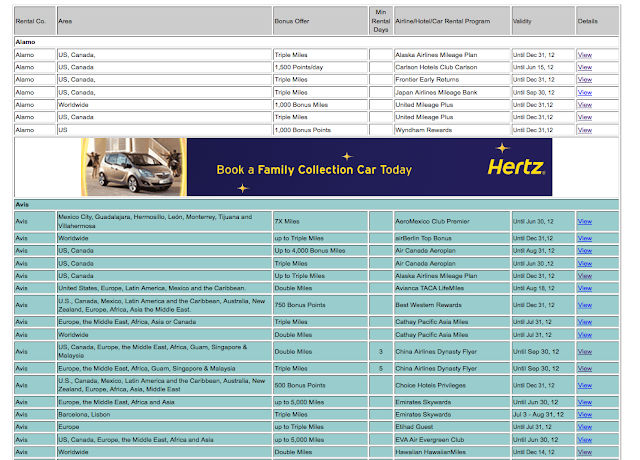
Task: Click the 'Up to 4,000 Bonus Miles' cell
Action: 320,250
